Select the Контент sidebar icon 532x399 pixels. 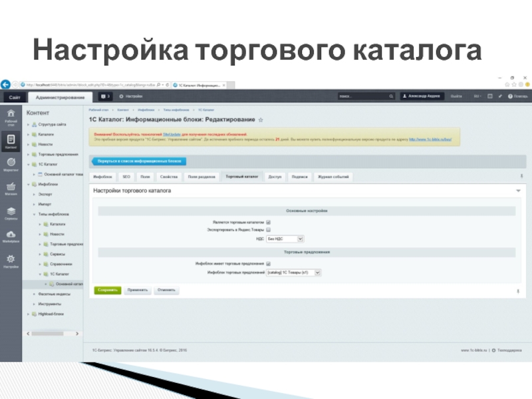(x=11, y=142)
